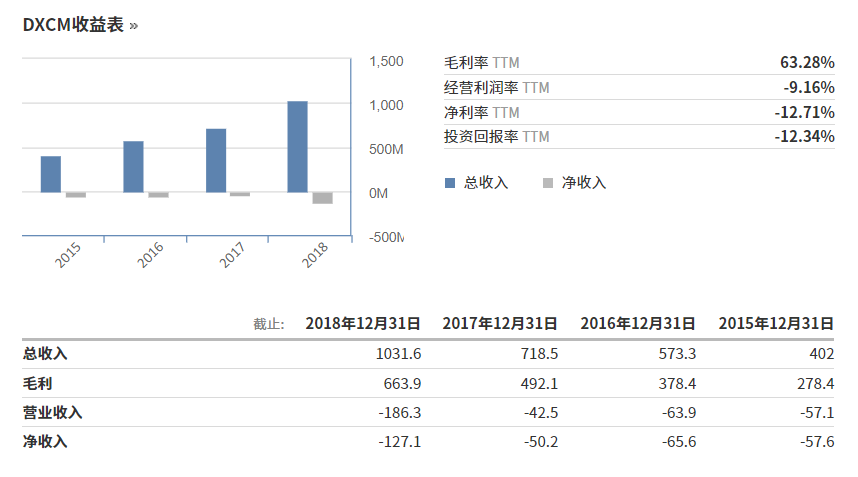Click the 718.5 total revenue cell
The image size is (858, 477).
(539, 354)
